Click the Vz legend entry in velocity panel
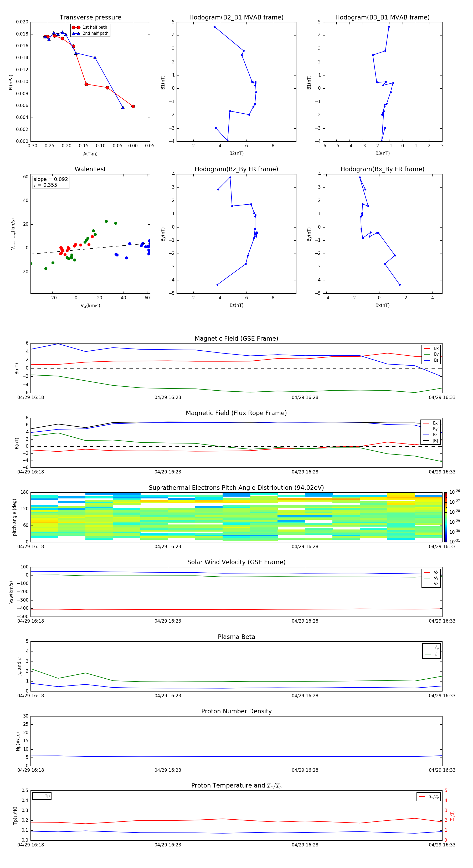The width and height of the screenshot is (473, 868). click(431, 584)
